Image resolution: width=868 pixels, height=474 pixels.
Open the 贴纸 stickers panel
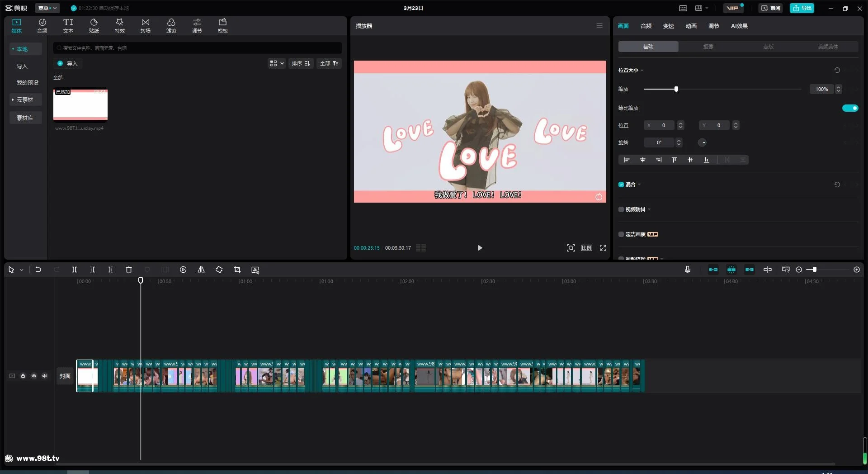[x=94, y=26]
